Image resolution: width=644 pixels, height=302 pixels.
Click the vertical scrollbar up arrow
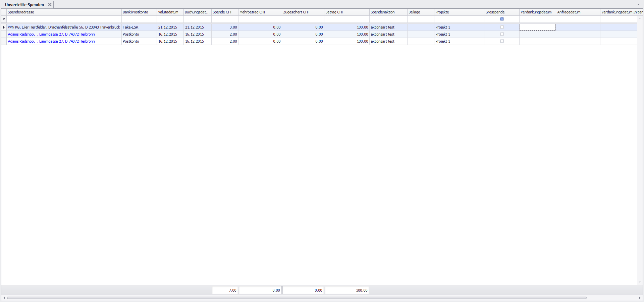pyautogui.click(x=640, y=19)
